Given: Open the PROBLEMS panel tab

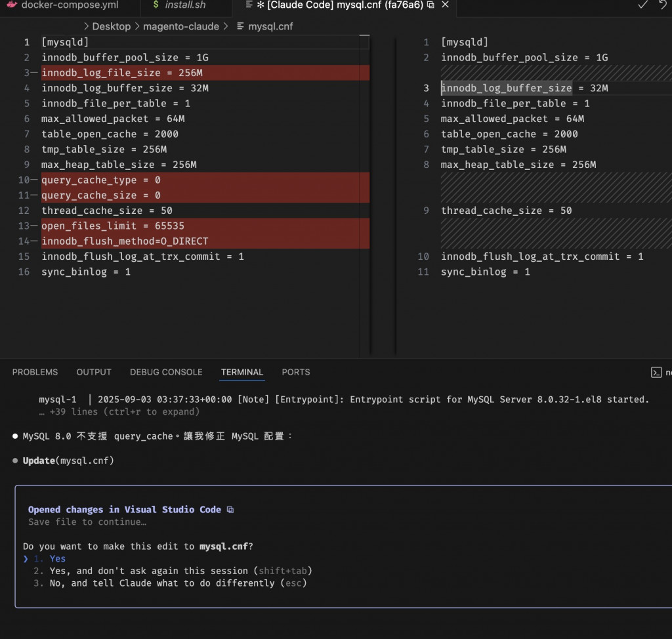Looking at the screenshot, I should [35, 372].
